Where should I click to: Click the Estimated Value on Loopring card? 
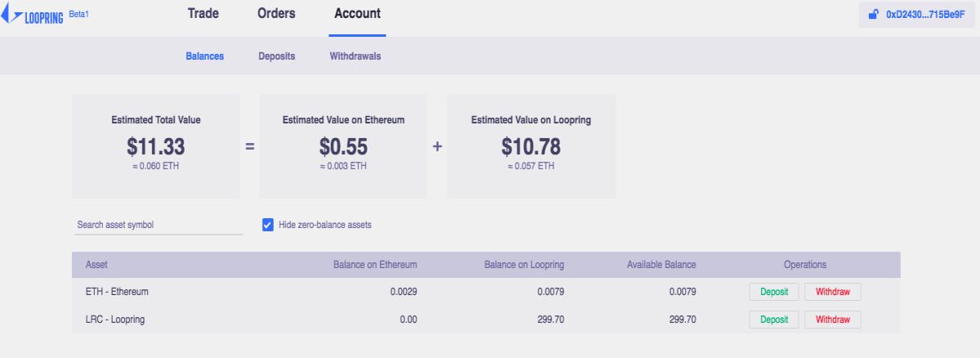[x=531, y=145]
